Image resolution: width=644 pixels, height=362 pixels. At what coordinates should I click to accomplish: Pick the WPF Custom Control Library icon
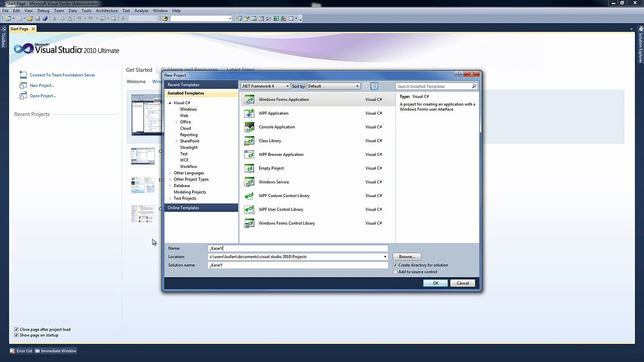coord(249,196)
